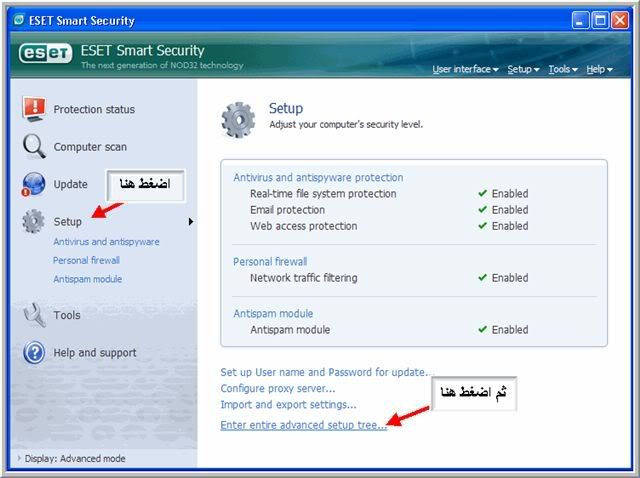Open Enter entire advanced setup tree link

pyautogui.click(x=303, y=425)
